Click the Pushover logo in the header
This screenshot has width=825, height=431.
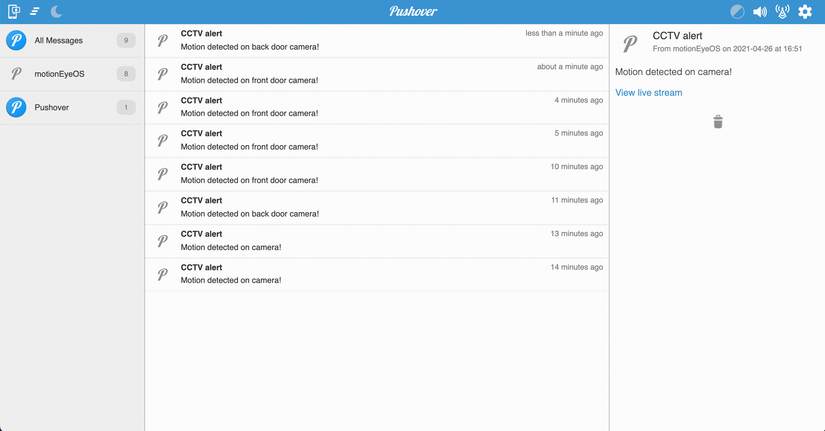[413, 11]
